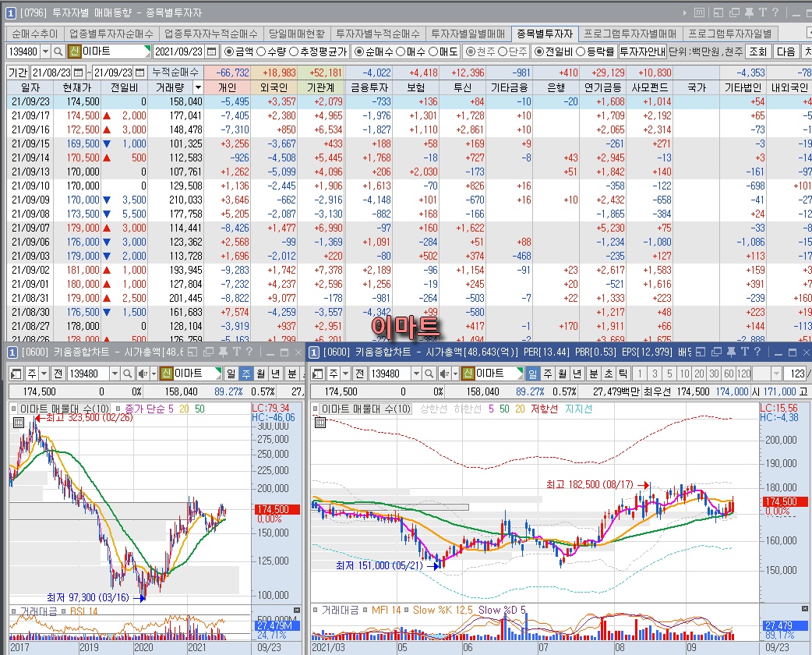The width and height of the screenshot is (812, 655).
Task: Click speaker sound icon in left chart window
Action: point(143,373)
